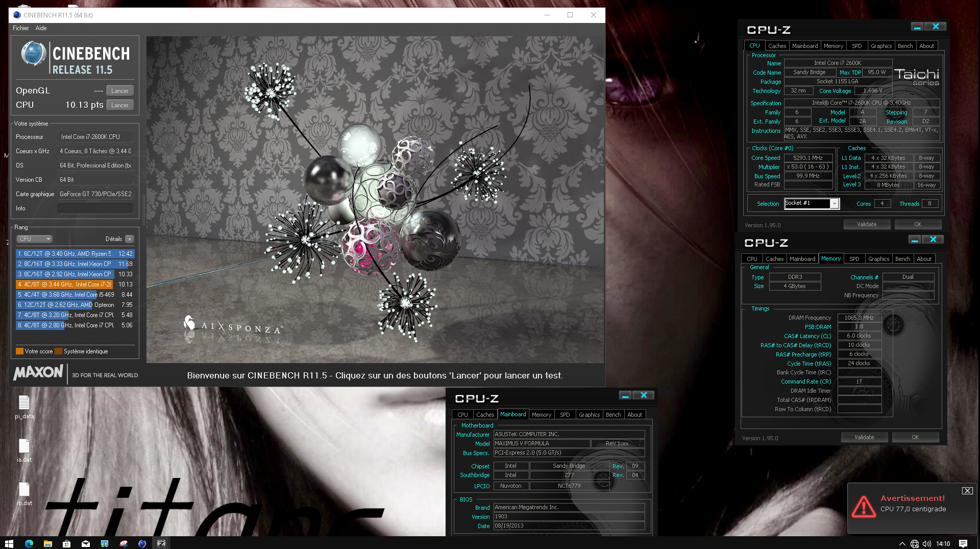This screenshot has height=549, width=980.
Task: Select ranking row 3 Intel Xeon 10.33
Action: (75, 274)
